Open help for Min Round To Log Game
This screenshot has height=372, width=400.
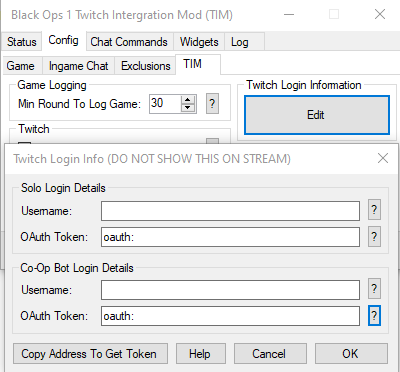[x=212, y=104]
